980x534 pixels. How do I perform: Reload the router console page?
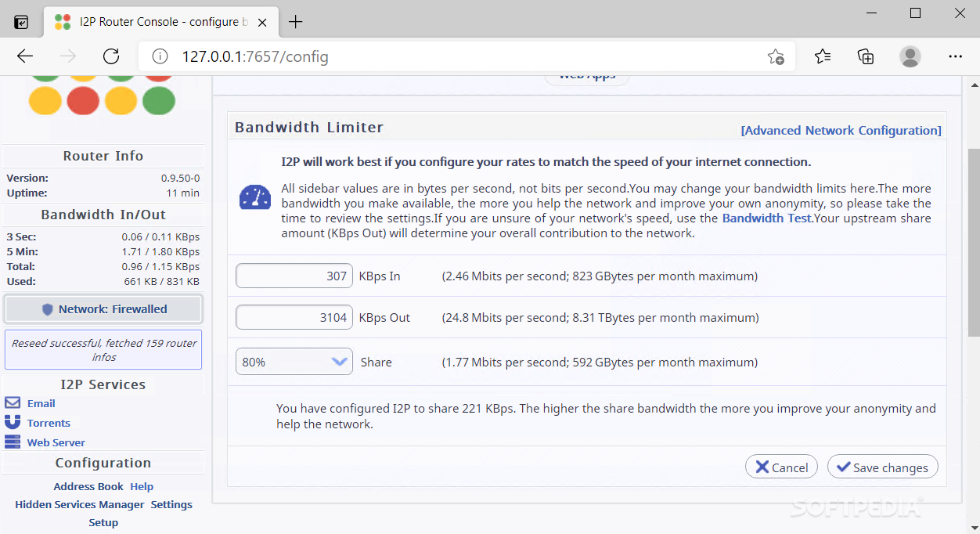tap(111, 56)
